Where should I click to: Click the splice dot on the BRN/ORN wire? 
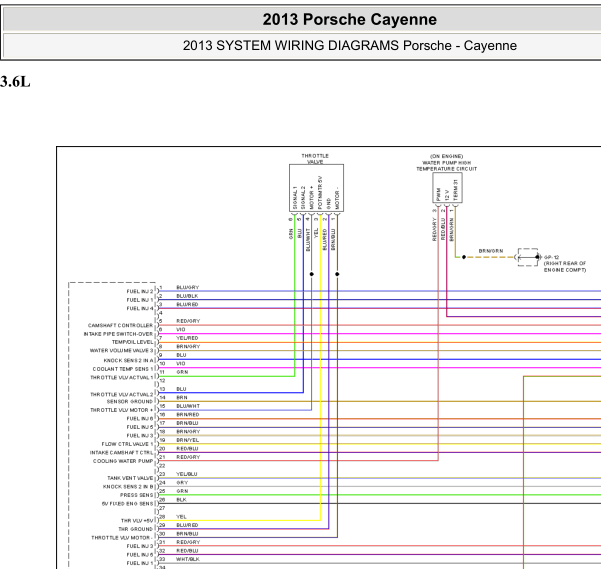464,257
